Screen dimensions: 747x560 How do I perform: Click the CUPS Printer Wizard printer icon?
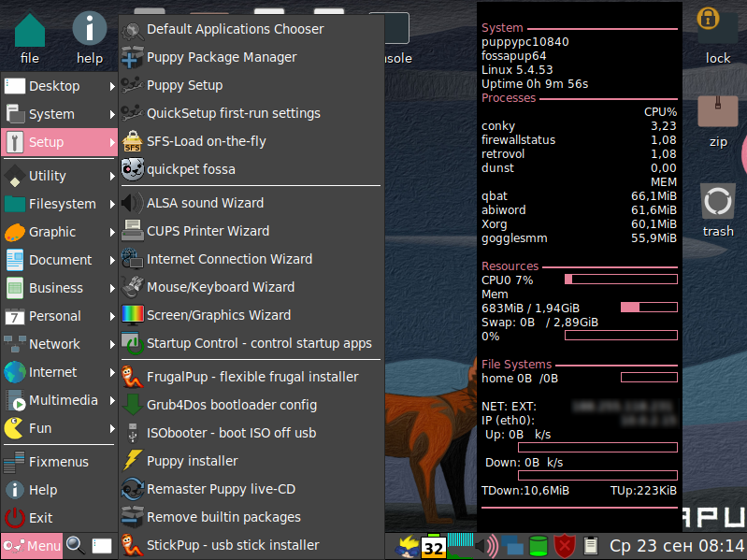click(133, 232)
